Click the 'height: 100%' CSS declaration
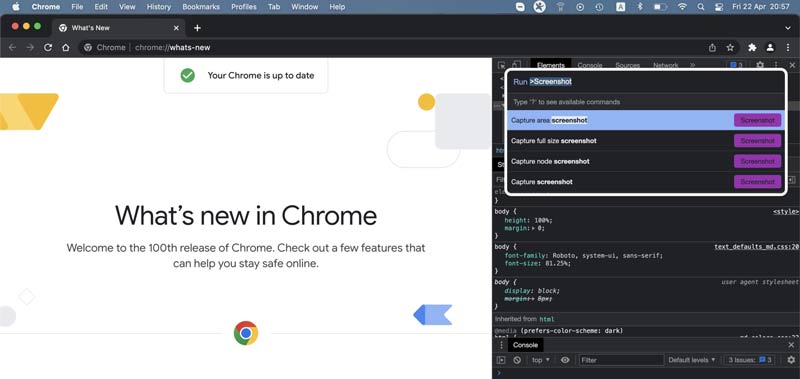 pyautogui.click(x=529, y=220)
